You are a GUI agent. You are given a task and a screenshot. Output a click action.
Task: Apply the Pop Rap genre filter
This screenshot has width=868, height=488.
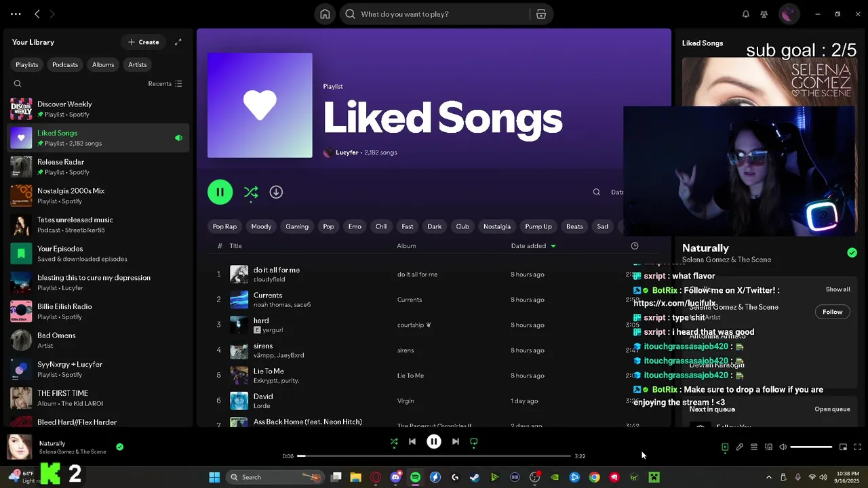225,226
